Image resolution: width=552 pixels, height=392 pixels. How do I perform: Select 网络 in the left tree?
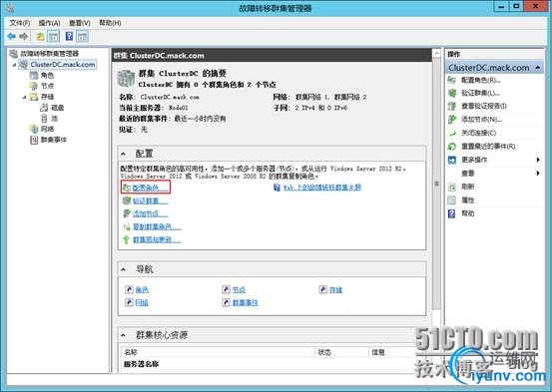point(47,129)
